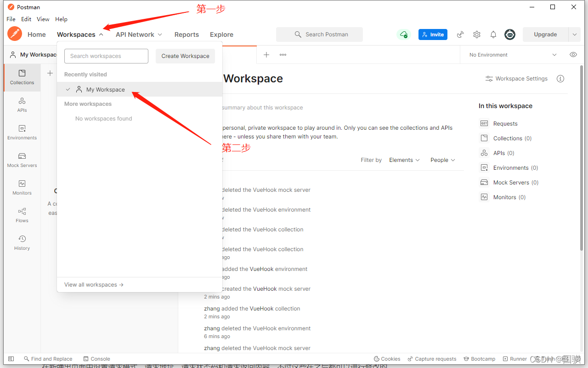588x368 pixels.
Task: Open the Reports page
Action: 187,34
